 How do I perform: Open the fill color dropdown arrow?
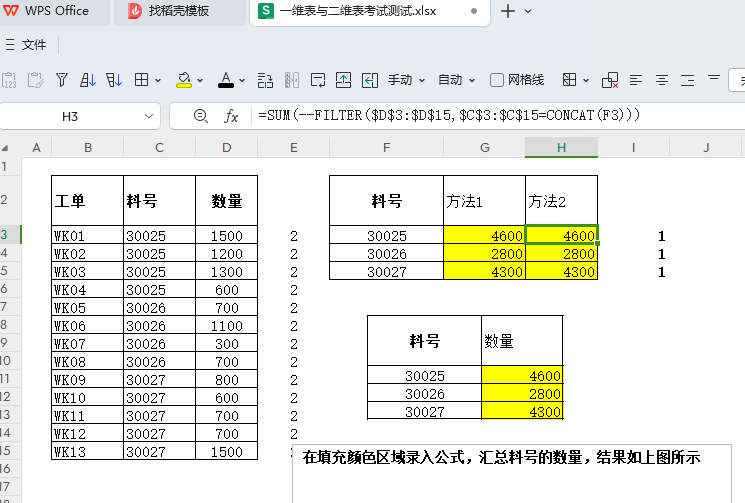pyautogui.click(x=200, y=80)
